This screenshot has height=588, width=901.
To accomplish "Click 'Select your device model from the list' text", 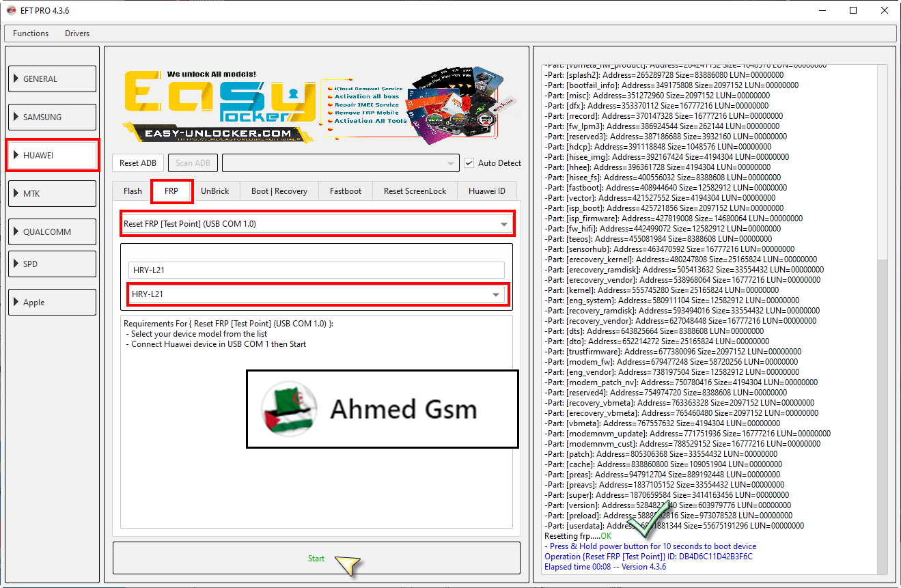I will point(197,334).
